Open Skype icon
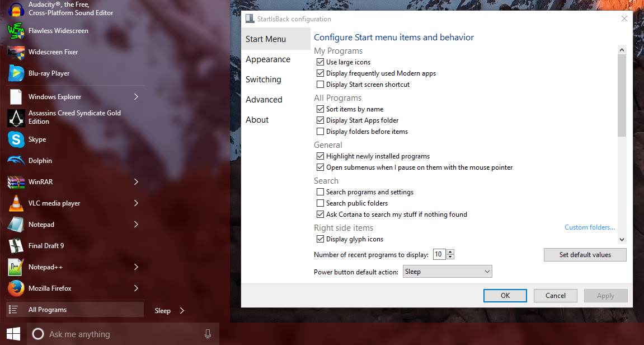The image size is (644, 345). [16, 139]
